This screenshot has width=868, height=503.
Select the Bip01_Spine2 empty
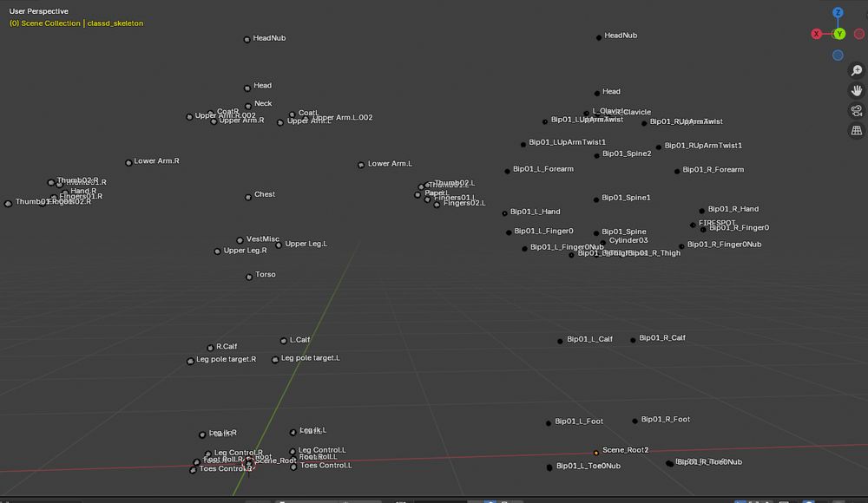pos(597,155)
